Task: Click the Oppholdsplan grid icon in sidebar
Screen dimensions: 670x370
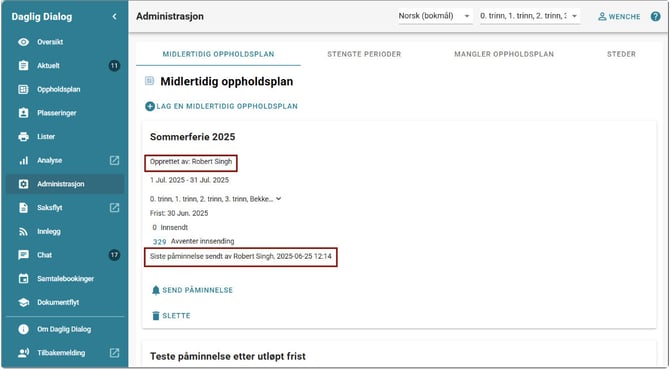Action: coord(24,90)
